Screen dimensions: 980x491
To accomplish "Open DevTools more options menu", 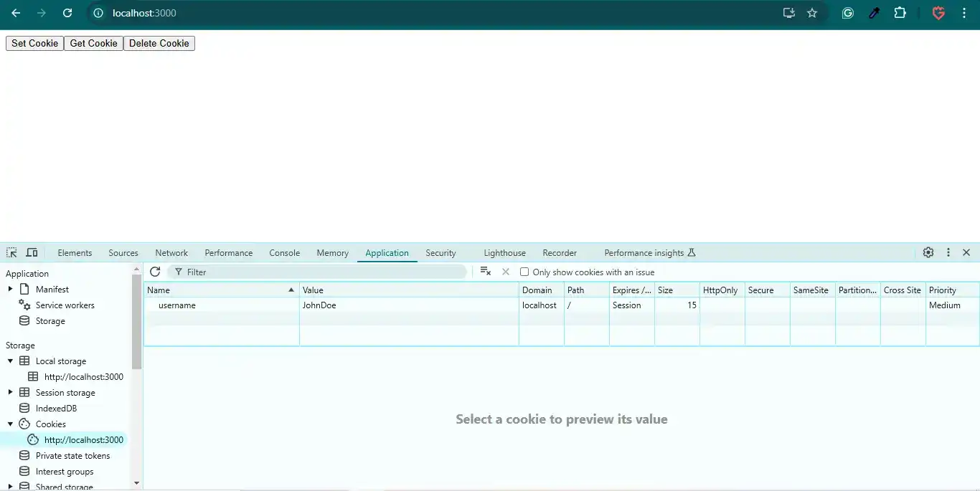I will click(948, 252).
